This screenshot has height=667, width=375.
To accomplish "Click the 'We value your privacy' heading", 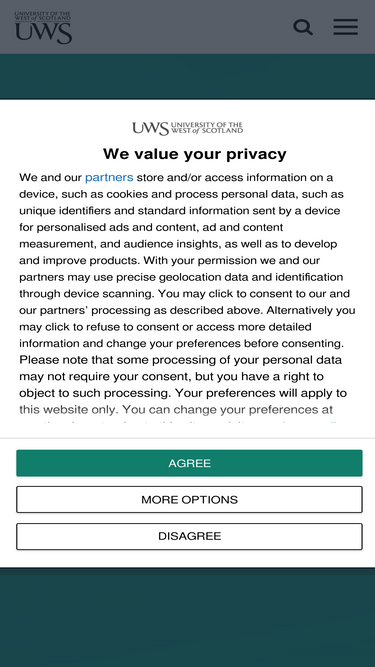I will pos(195,154).
